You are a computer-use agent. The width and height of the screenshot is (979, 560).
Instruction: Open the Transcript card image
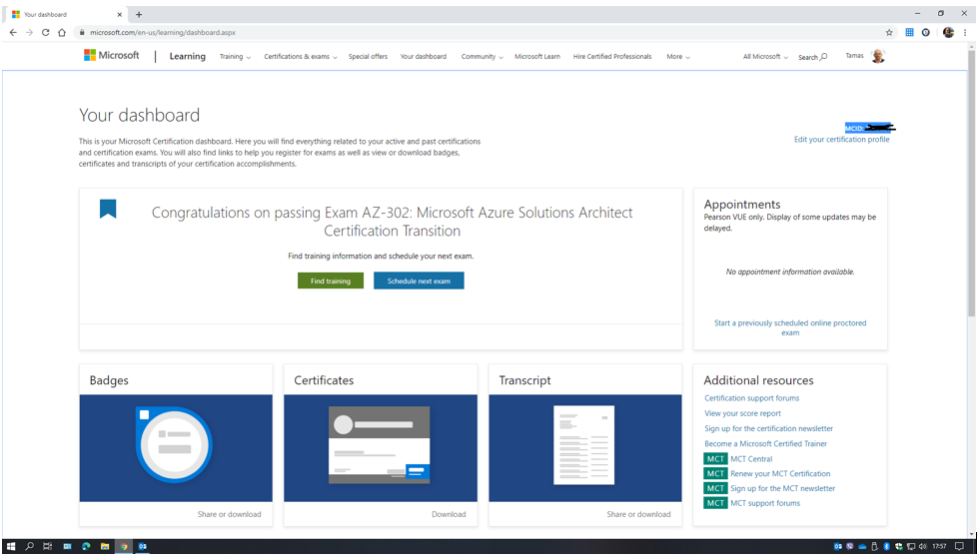point(585,448)
